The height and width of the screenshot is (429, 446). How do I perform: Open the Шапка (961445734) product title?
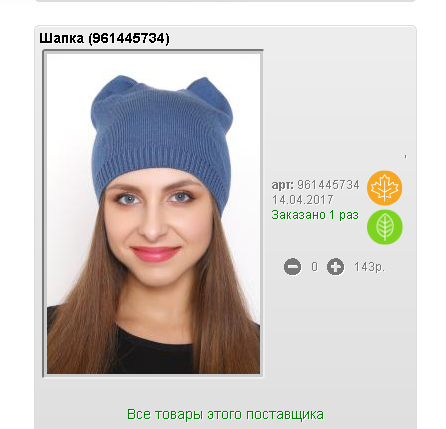click(104, 38)
